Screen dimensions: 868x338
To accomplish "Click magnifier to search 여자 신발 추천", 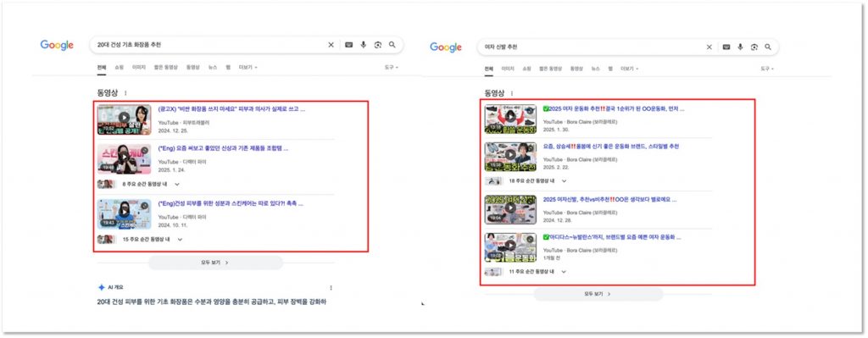I will click(768, 47).
